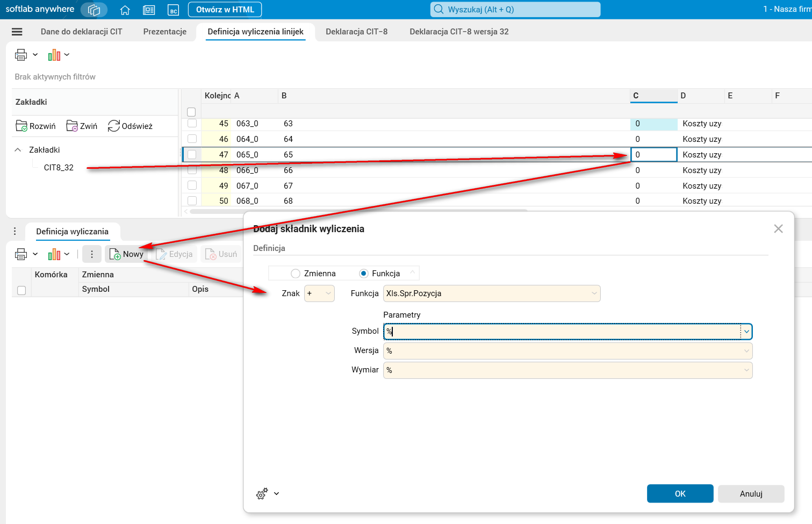
Task: Open the Deklaracja CIT-8 wersja 32 tab
Action: tap(459, 32)
